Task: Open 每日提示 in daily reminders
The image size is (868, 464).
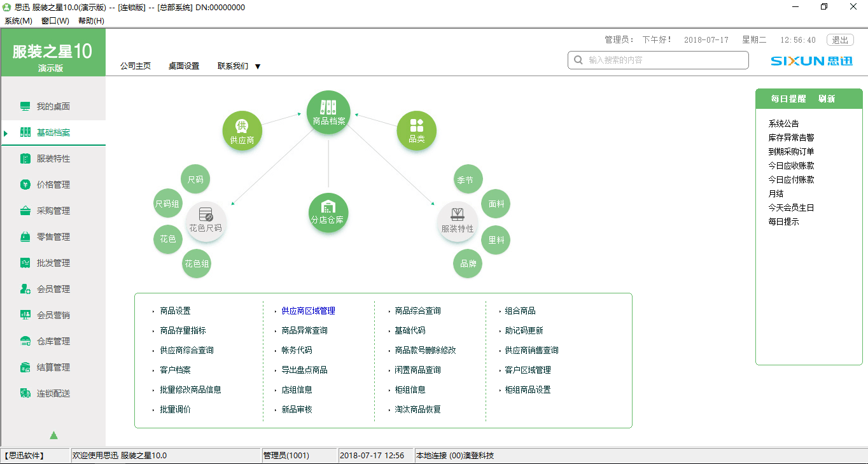Action: pos(783,221)
